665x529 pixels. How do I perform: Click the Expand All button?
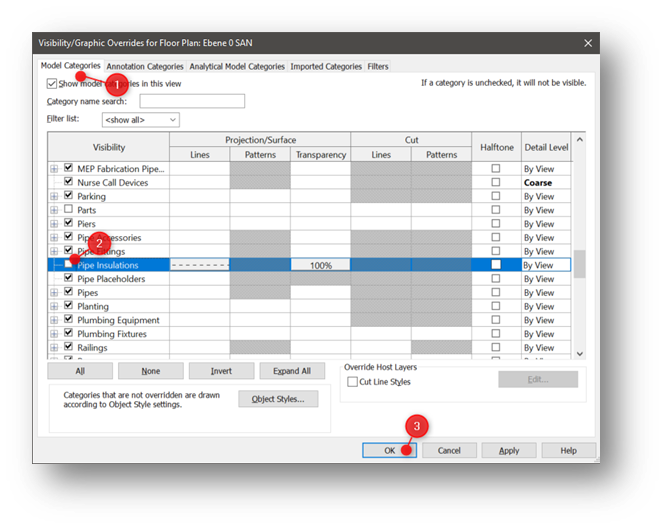click(292, 371)
